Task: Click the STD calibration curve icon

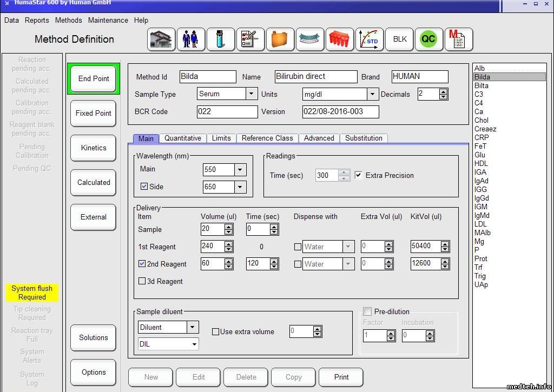Action: [x=369, y=39]
